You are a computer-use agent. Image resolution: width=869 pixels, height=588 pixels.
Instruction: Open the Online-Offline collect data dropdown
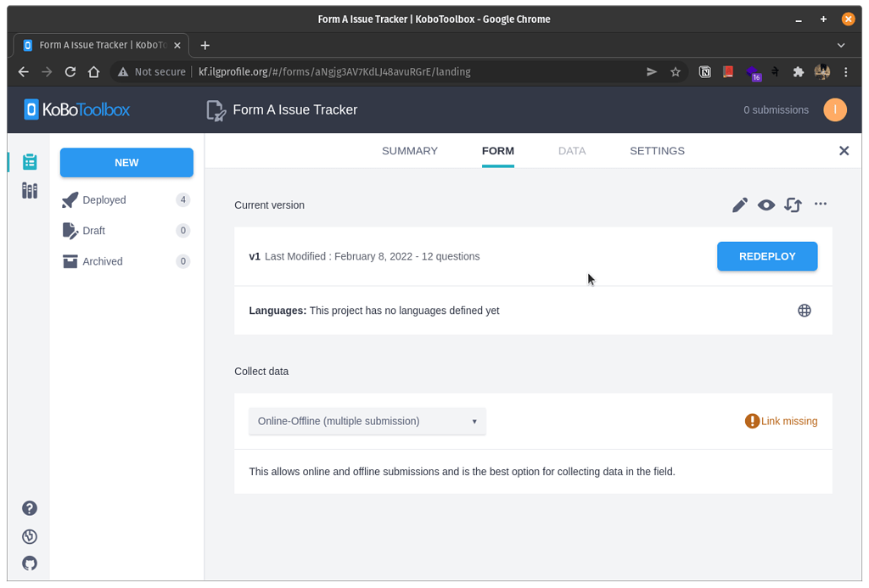pyautogui.click(x=367, y=421)
